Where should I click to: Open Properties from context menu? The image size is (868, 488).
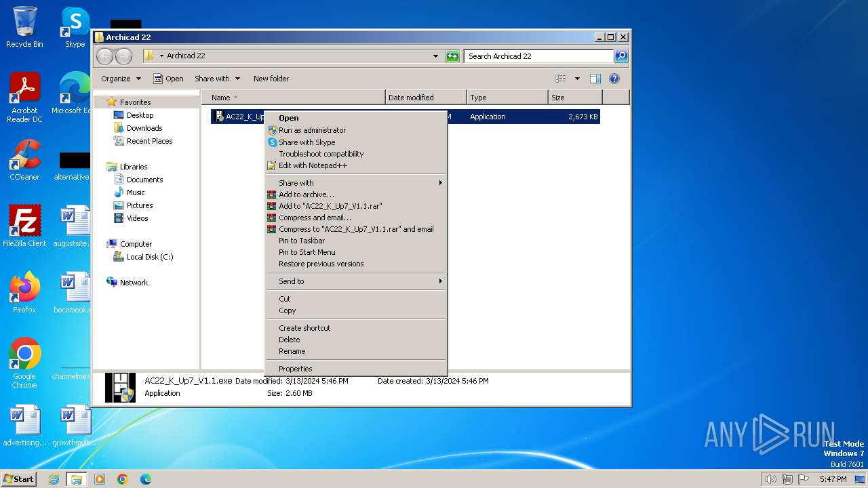click(x=356, y=369)
